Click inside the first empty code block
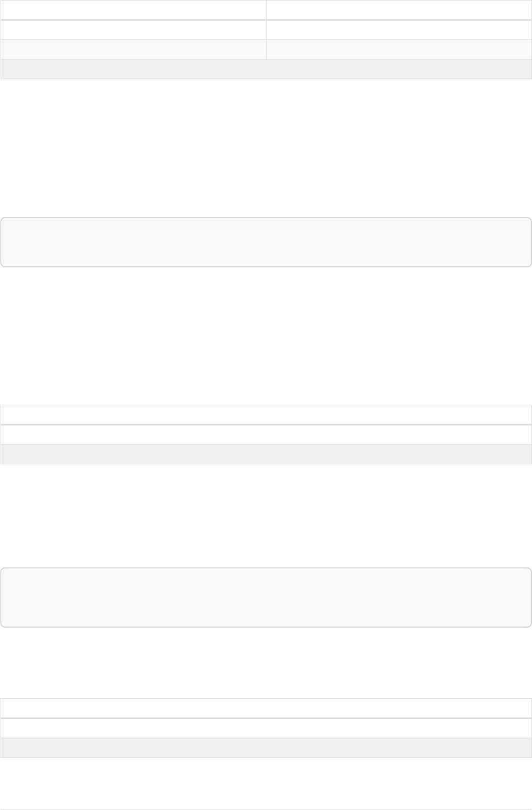The height and width of the screenshot is (810, 532). 266,242
